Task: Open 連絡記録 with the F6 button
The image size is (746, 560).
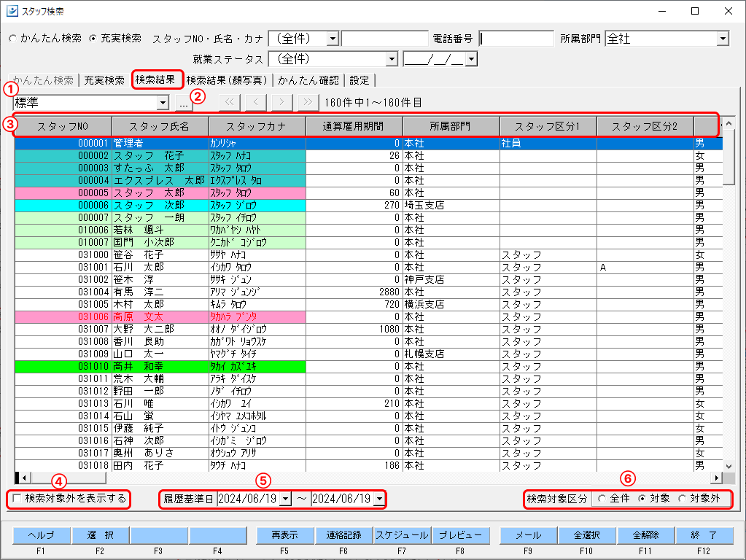Action: (x=344, y=535)
